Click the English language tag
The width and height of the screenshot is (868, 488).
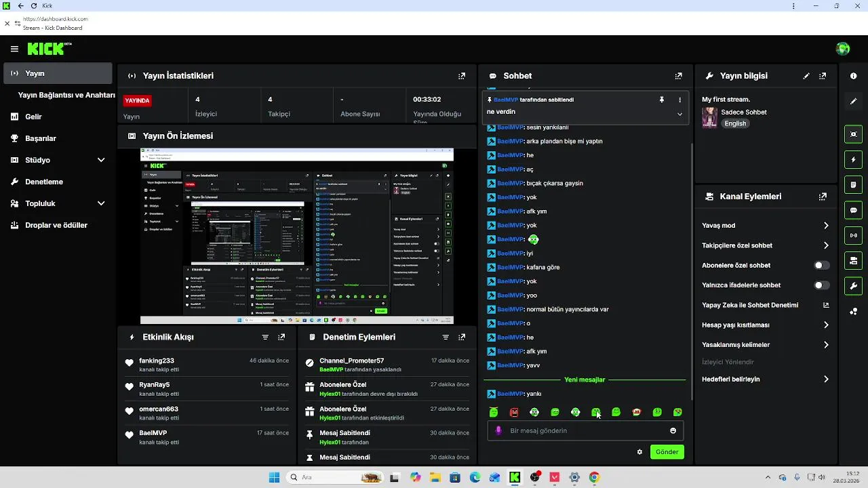[735, 123]
